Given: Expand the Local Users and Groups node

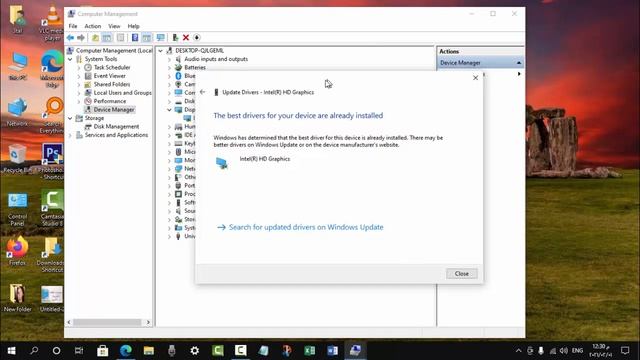Looking at the screenshot, I should coord(79,93).
